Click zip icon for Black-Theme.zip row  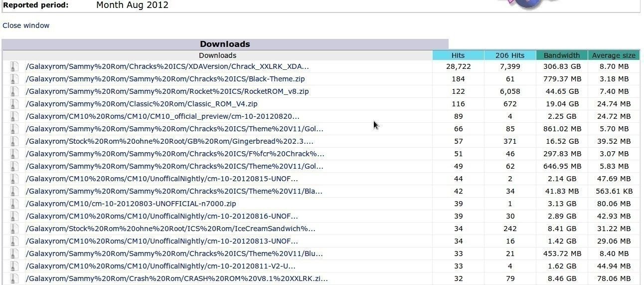point(14,79)
